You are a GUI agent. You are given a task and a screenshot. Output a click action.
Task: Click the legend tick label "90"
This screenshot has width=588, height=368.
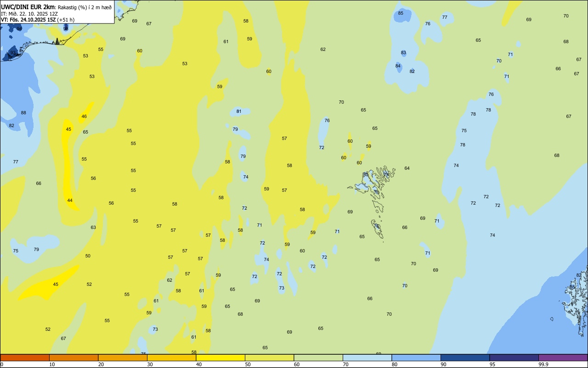(444, 364)
